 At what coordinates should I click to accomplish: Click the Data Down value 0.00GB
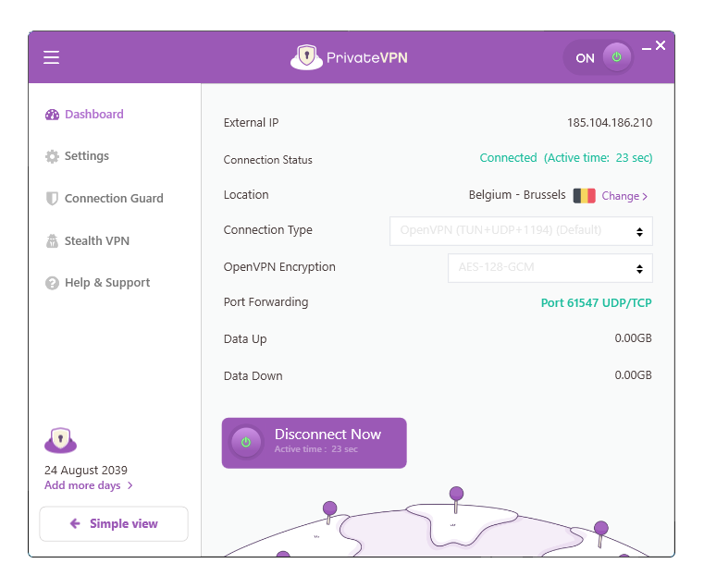(x=633, y=374)
